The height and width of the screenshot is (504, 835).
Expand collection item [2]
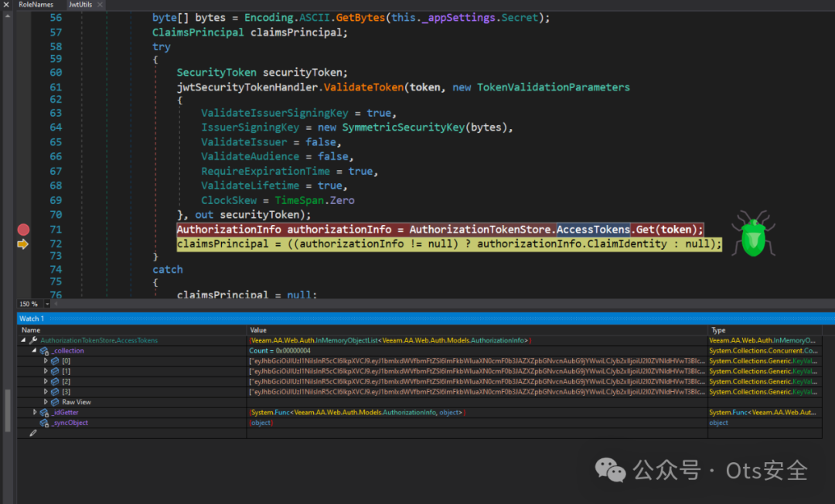[46, 381]
